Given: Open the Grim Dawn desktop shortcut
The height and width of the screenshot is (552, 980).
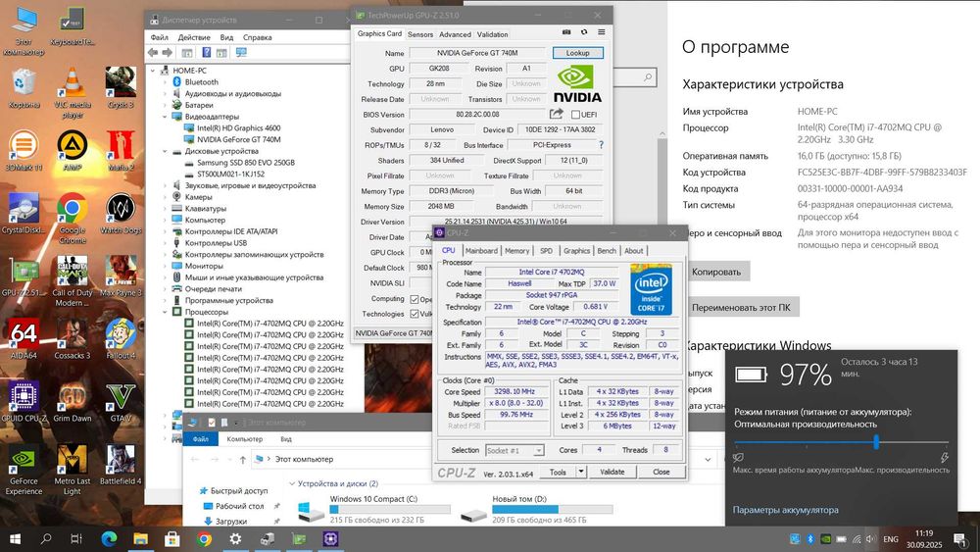Looking at the screenshot, I should tap(72, 401).
